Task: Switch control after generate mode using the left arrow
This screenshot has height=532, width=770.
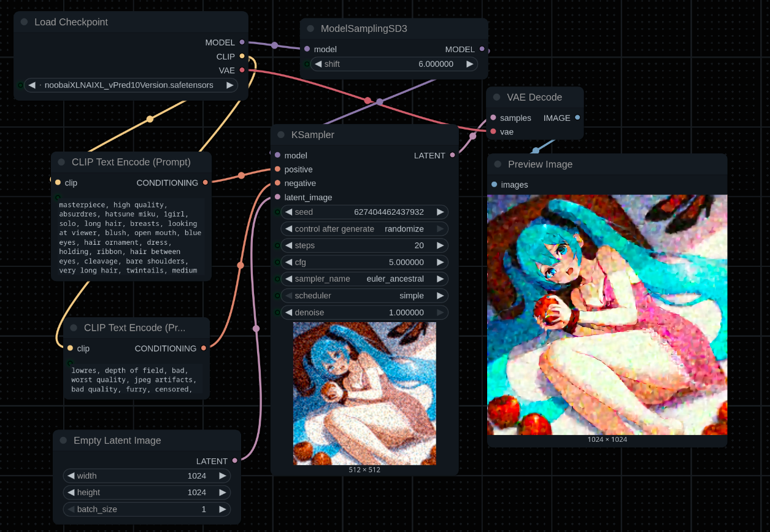Action: (288, 229)
